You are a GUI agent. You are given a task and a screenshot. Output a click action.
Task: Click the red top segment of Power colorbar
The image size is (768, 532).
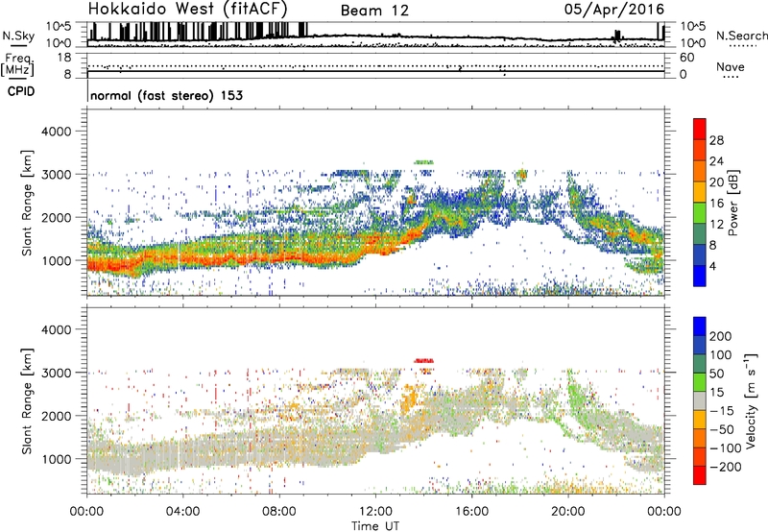coord(700,129)
